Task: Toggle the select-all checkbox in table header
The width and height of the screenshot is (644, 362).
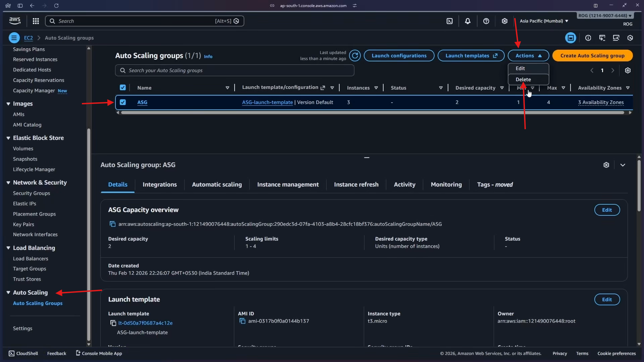Action: (123, 87)
